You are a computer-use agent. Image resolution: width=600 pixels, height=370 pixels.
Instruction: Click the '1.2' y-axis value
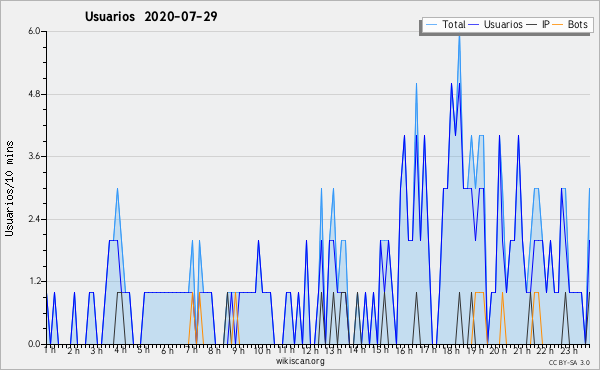pyautogui.click(x=34, y=282)
